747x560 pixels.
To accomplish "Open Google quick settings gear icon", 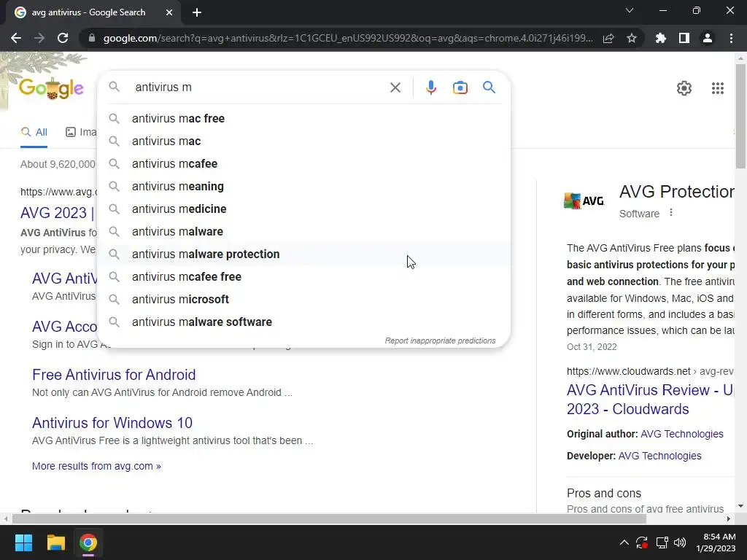I will coord(684,88).
